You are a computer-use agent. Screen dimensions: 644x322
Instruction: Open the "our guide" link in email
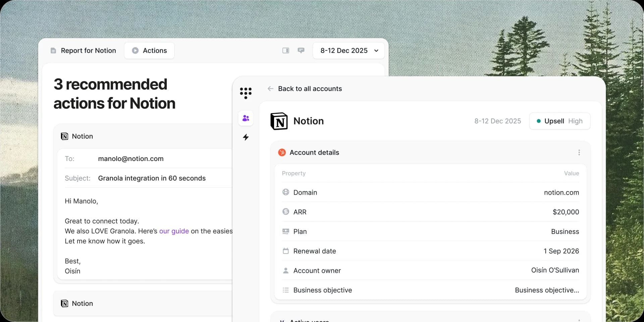coord(174,231)
